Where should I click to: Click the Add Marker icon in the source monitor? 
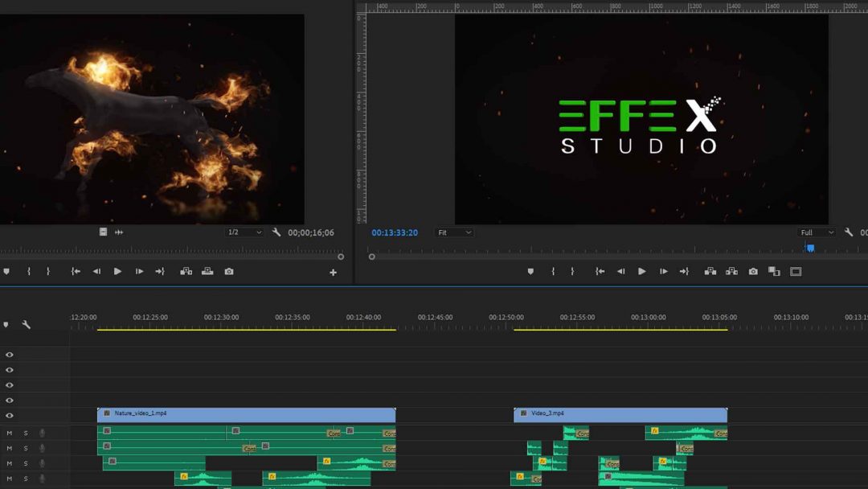coord(7,272)
